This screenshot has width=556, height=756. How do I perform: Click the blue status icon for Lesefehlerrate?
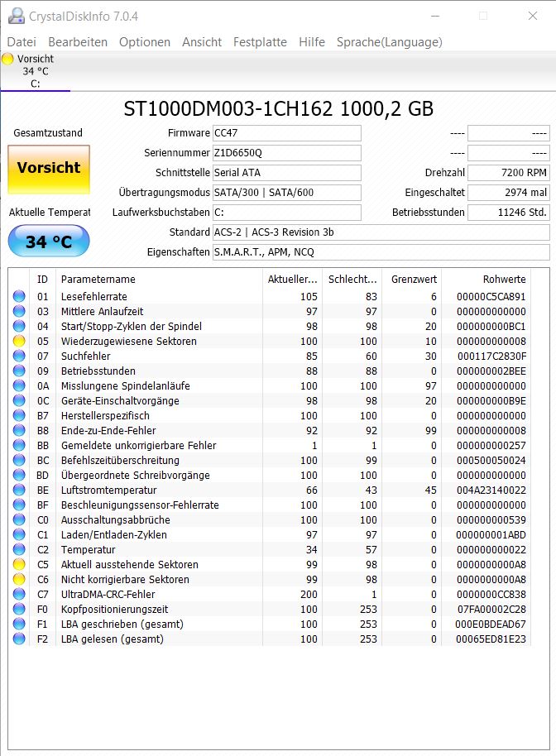pos(19,296)
